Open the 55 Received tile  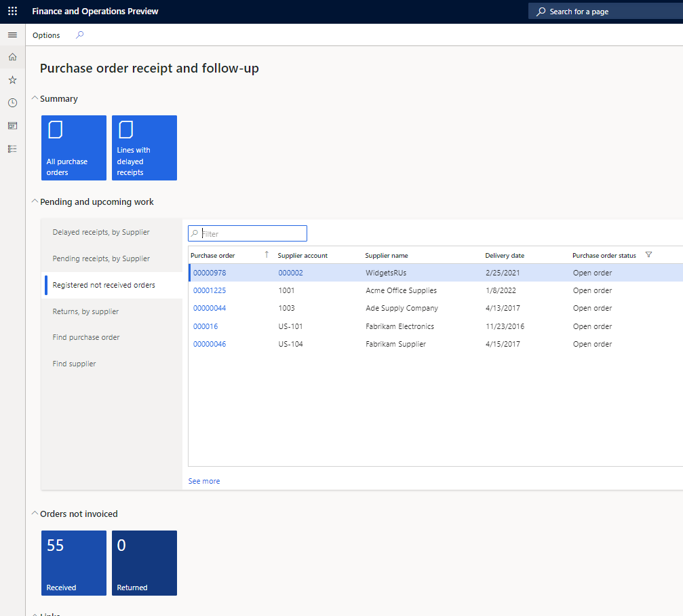(74, 563)
